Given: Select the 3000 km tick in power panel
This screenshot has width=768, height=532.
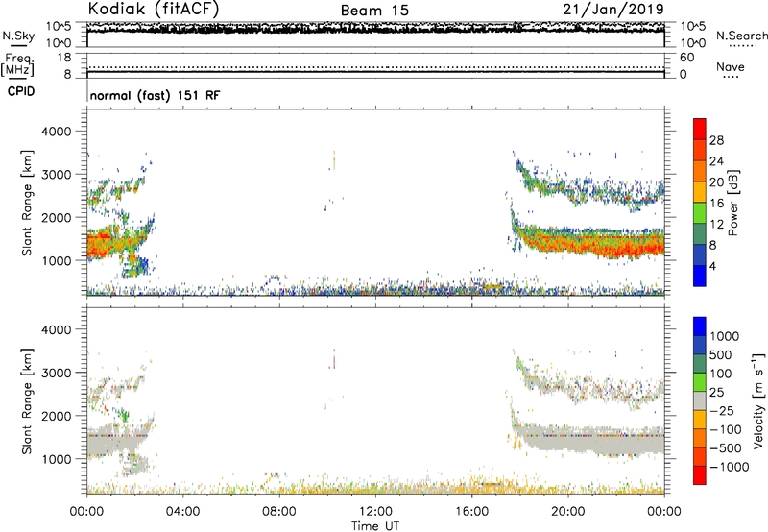Looking at the screenshot, I should click(57, 175).
